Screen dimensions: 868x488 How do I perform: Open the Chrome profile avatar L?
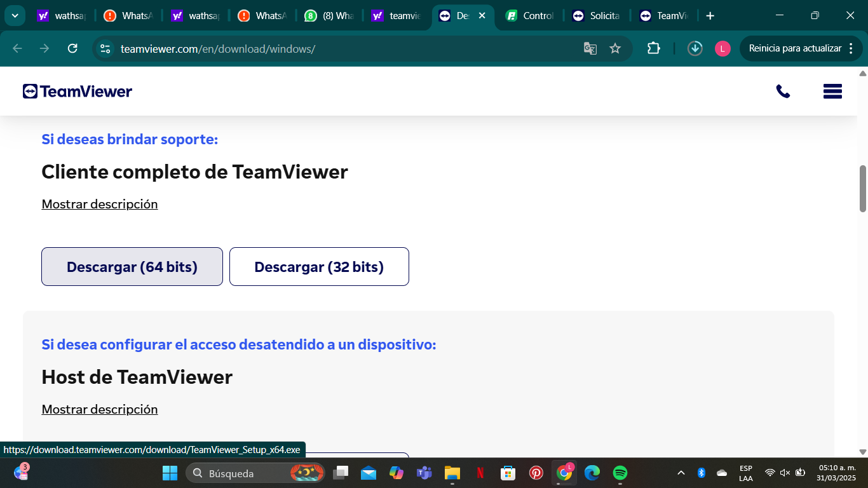[x=722, y=48]
